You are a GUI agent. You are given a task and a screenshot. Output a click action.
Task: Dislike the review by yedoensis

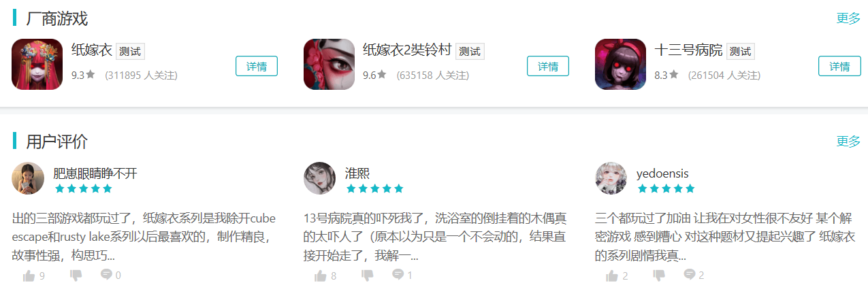pyautogui.click(x=659, y=276)
